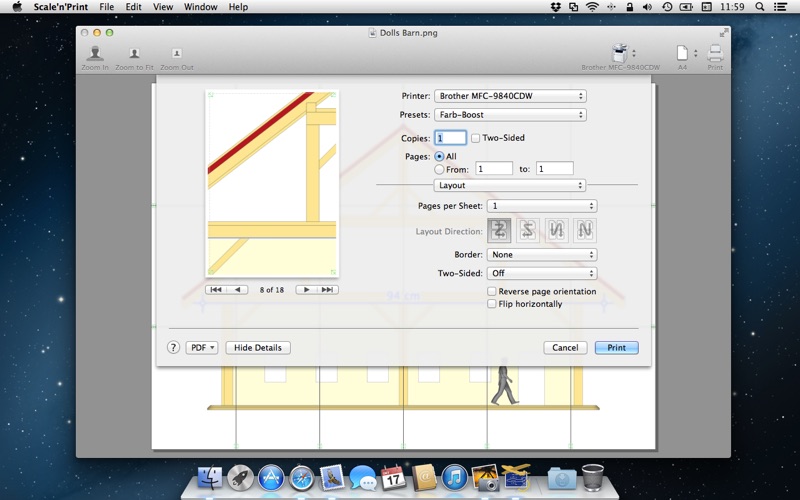The image size is (800, 500).
Task: Expand the Presets dropdown set to Farb-Boost
Action: (x=510, y=115)
